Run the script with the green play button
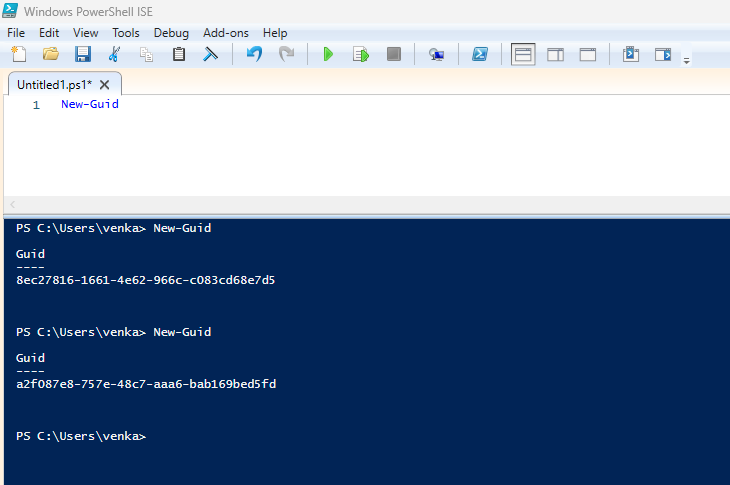Screen dimensions: 730x485 point(328,54)
